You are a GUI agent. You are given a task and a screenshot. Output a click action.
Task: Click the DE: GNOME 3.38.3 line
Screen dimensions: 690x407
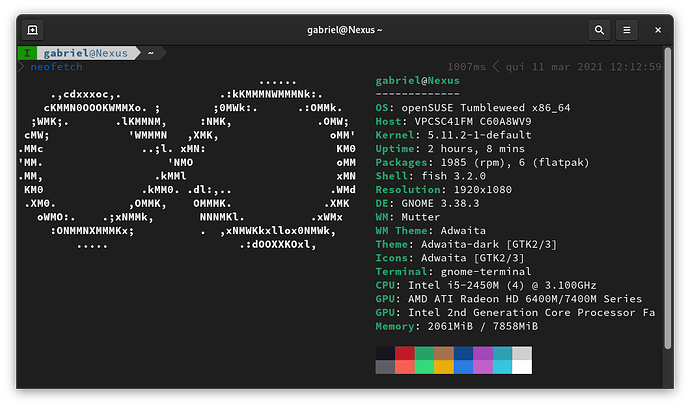[427, 203]
